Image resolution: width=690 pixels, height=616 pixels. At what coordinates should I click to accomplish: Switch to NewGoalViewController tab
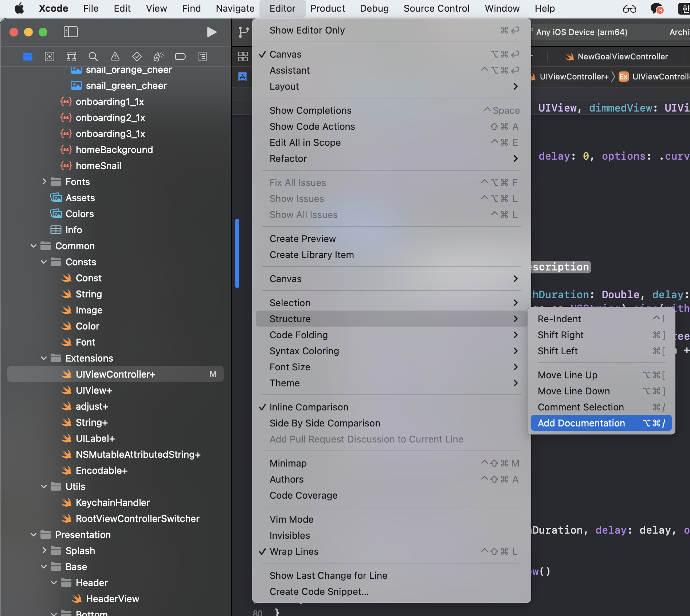pos(616,56)
